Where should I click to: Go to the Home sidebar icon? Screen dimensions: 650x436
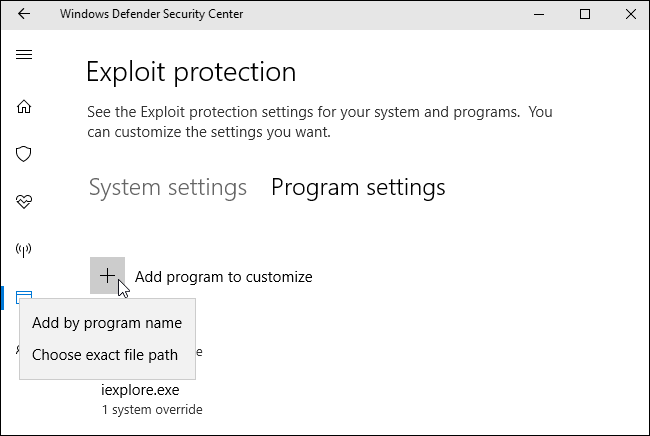(24, 107)
